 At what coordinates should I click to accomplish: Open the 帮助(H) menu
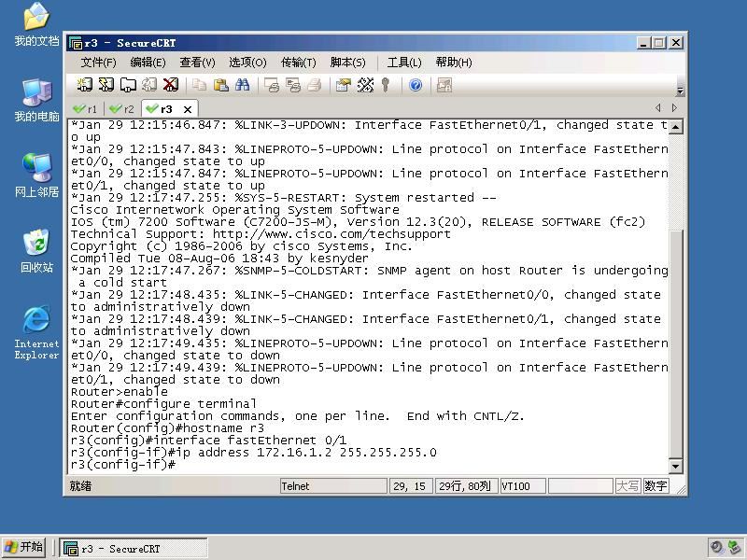(454, 63)
